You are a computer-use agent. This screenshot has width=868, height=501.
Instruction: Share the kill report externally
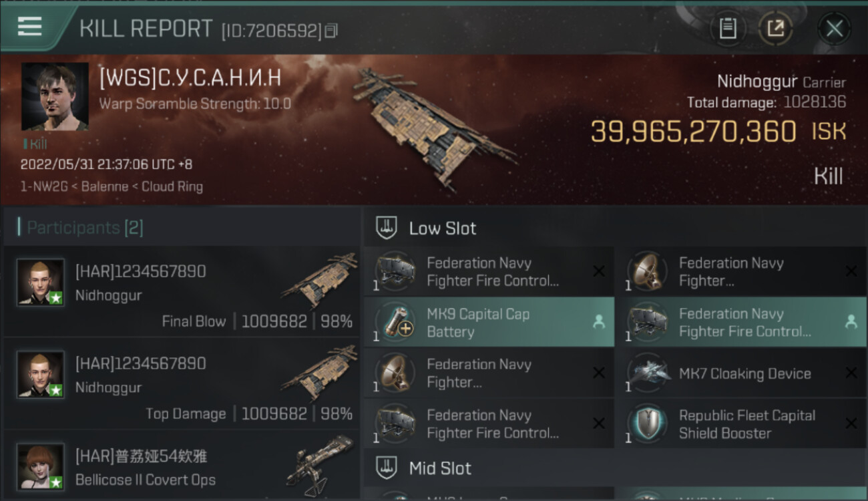pos(775,29)
